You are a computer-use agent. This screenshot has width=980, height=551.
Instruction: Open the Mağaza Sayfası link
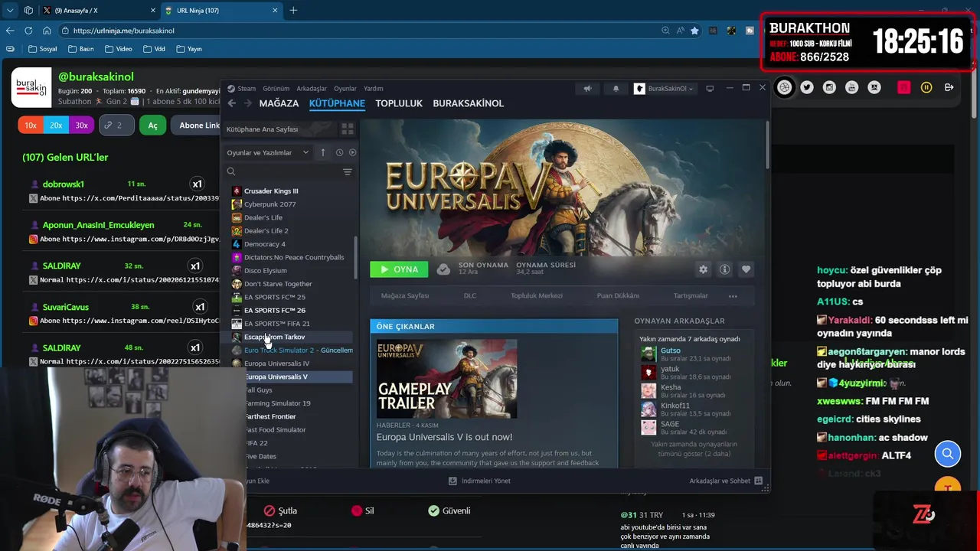click(405, 295)
